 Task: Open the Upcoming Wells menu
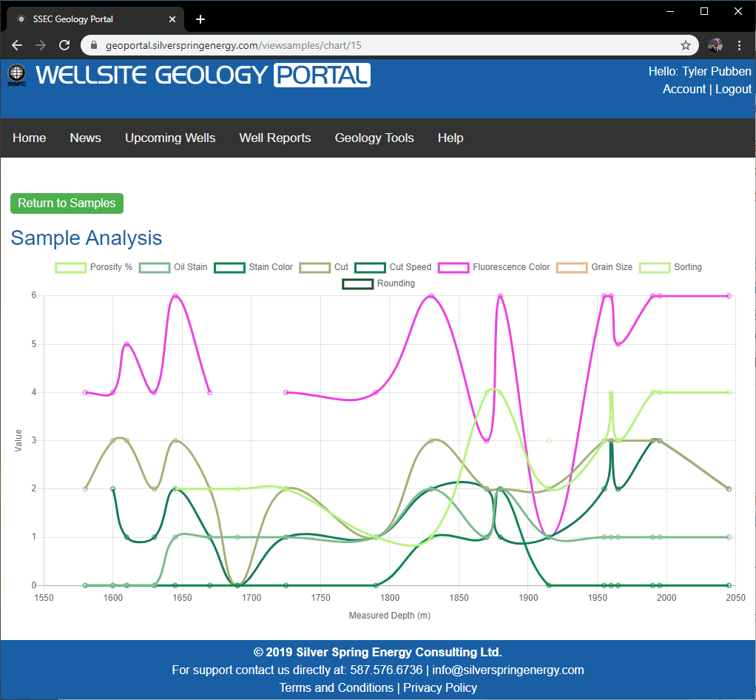tap(170, 138)
